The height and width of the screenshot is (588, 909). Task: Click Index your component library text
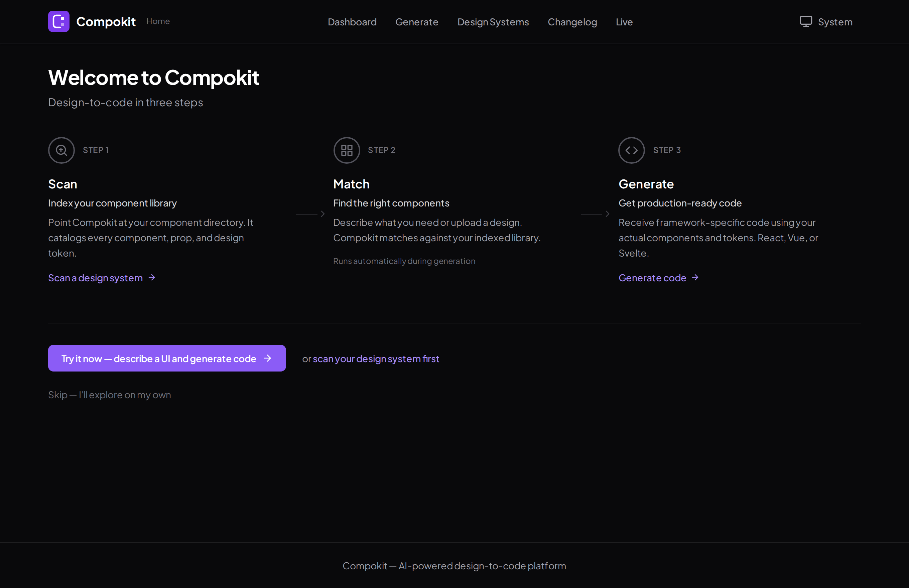(112, 203)
